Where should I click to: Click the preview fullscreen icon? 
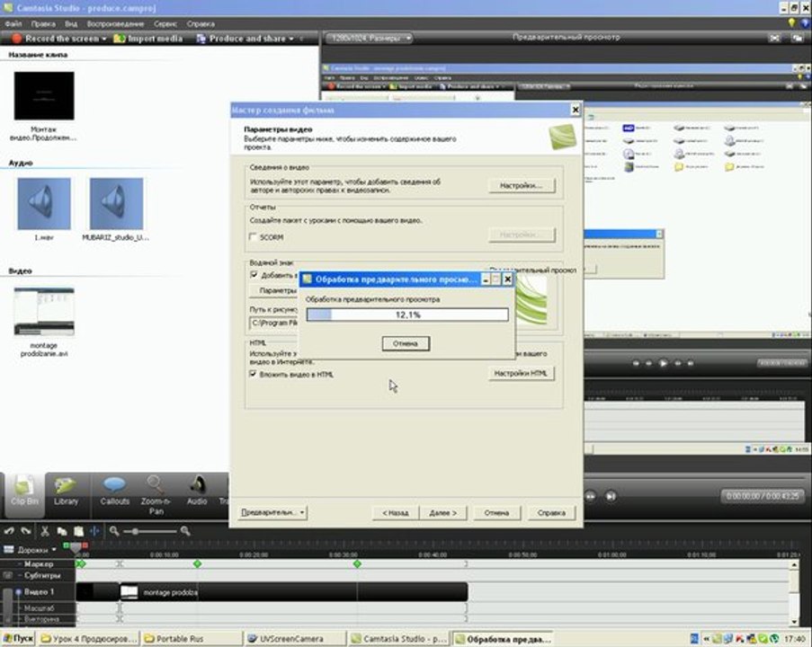pos(774,38)
